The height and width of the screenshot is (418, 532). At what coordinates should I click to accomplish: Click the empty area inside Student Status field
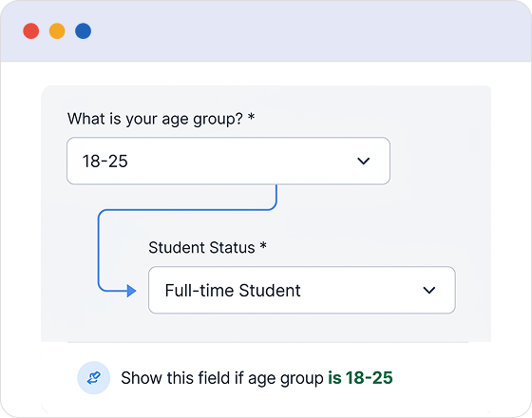(x=360, y=290)
